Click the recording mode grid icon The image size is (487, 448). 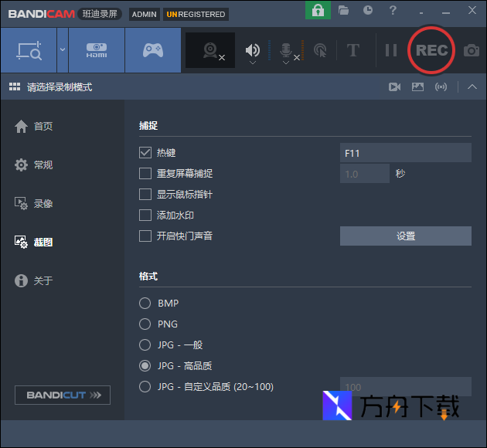15,87
